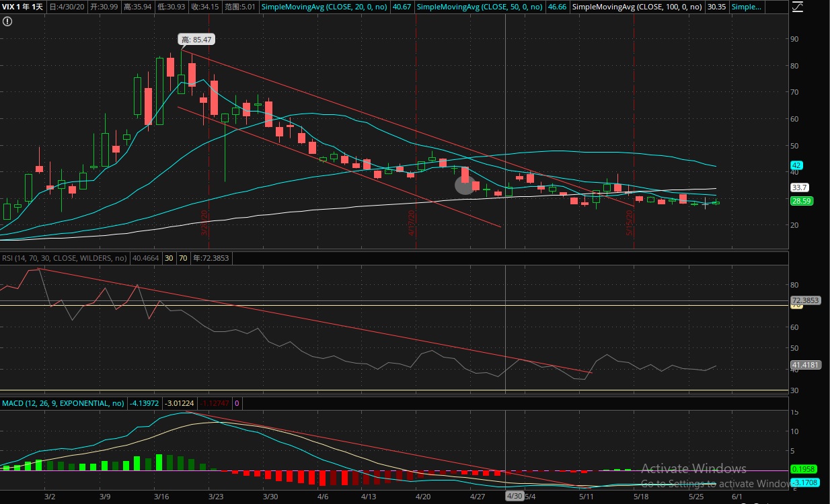Click the 5/15/20 vertical date line label

coord(630,221)
